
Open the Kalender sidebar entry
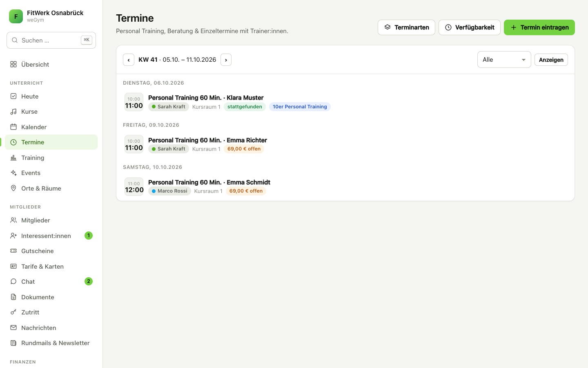click(x=51, y=127)
